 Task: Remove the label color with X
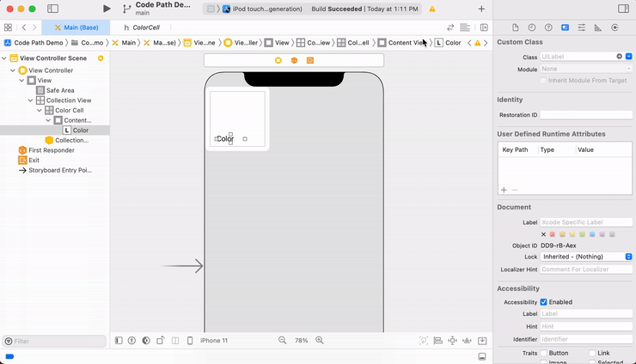(x=543, y=234)
